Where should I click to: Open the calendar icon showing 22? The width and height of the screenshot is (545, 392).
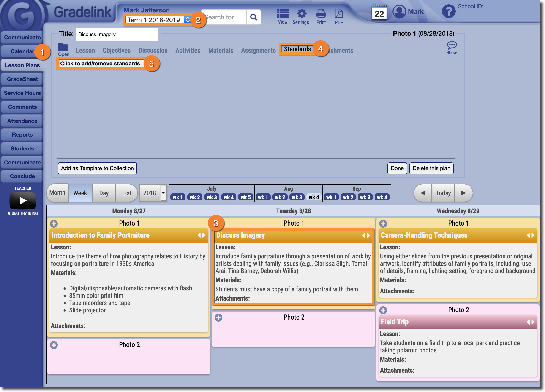[x=379, y=13]
